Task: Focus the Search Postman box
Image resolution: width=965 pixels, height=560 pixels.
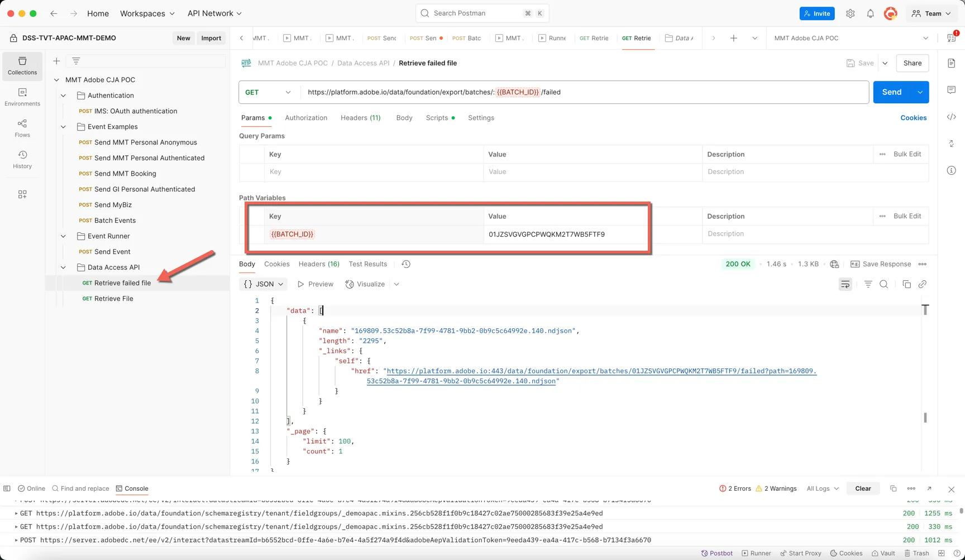Action: coord(482,13)
